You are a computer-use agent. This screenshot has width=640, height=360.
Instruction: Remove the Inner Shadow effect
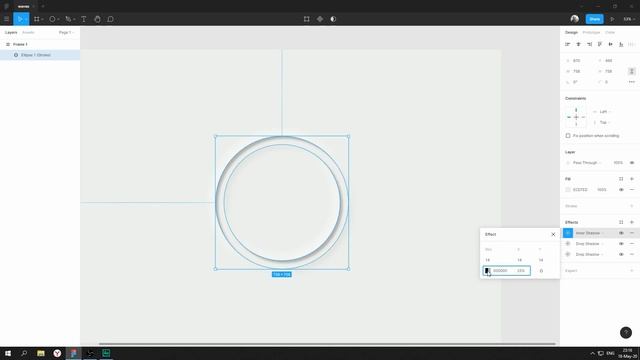[x=632, y=233]
